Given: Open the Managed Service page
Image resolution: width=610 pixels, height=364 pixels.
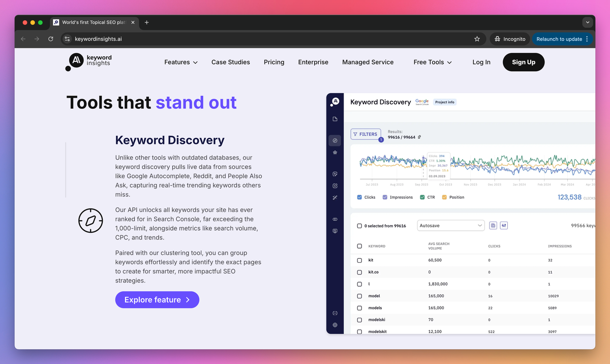Looking at the screenshot, I should (x=368, y=62).
